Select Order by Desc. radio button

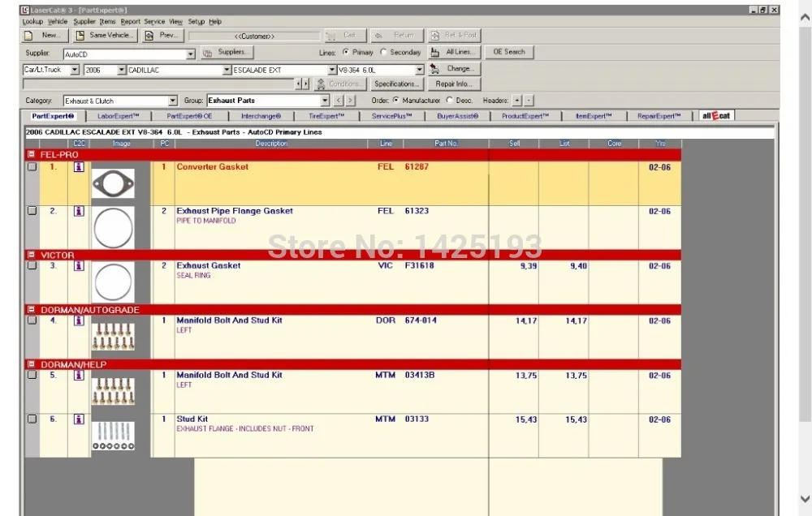tap(450, 100)
